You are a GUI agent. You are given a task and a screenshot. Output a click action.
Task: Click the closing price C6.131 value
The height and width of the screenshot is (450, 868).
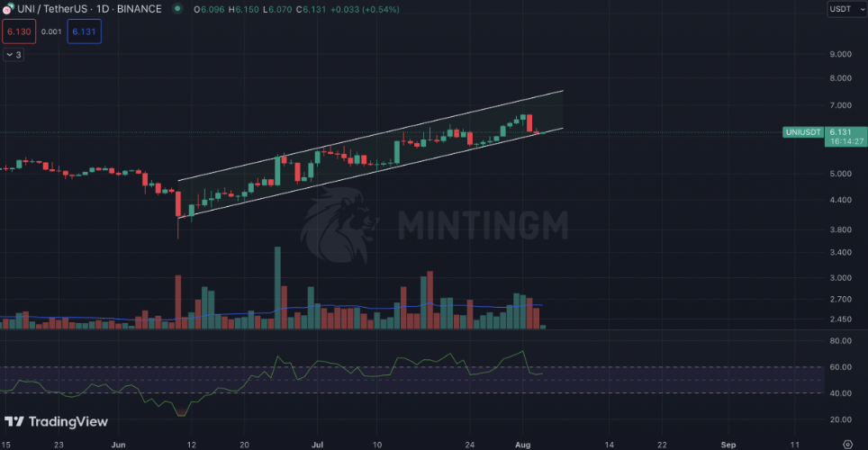pos(311,9)
